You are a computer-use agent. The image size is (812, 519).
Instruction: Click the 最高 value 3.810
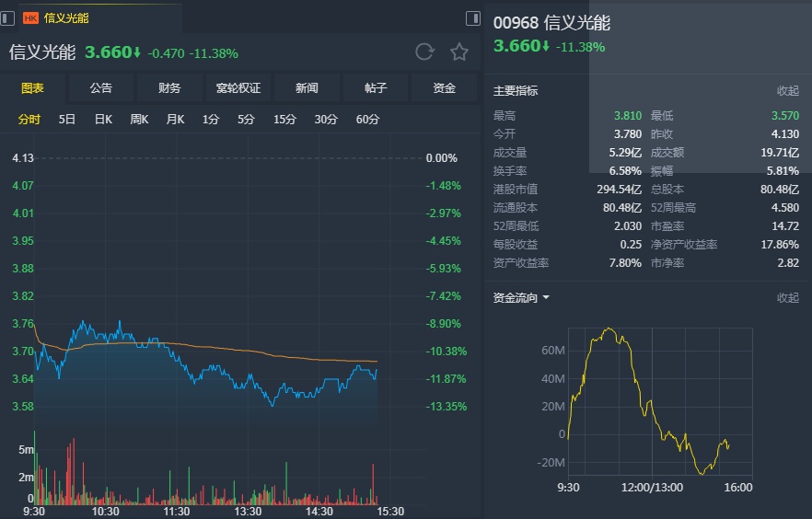point(628,115)
